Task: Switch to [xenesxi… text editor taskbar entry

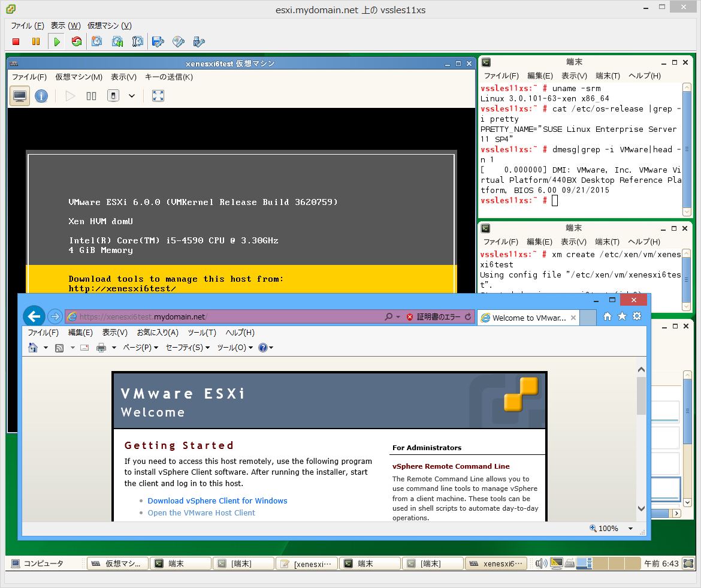Action: 307,563
